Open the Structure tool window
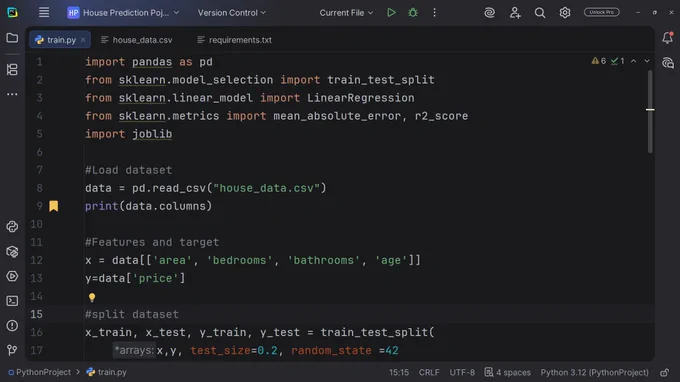Image resolution: width=680 pixels, height=382 pixels. [12, 69]
